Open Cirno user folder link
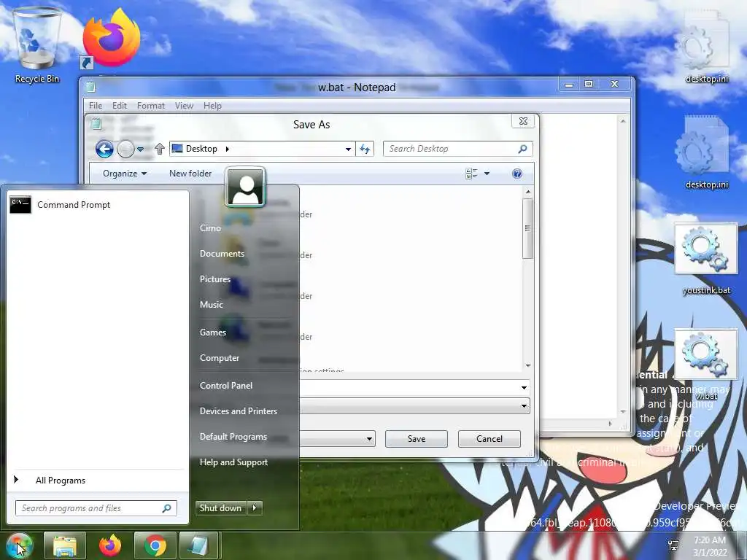This screenshot has height=560, width=747. point(210,228)
